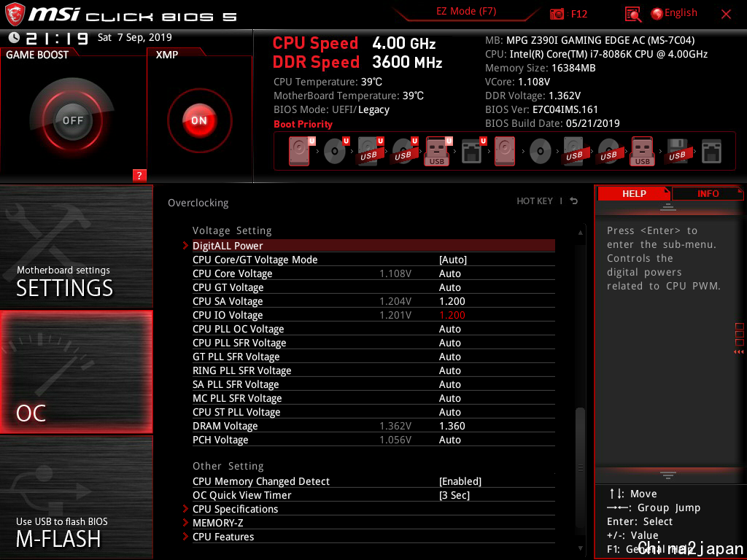Viewport: 747px width, 560px height.
Task: Select the DRAM Voltage 1.360 field
Action: 452,426
